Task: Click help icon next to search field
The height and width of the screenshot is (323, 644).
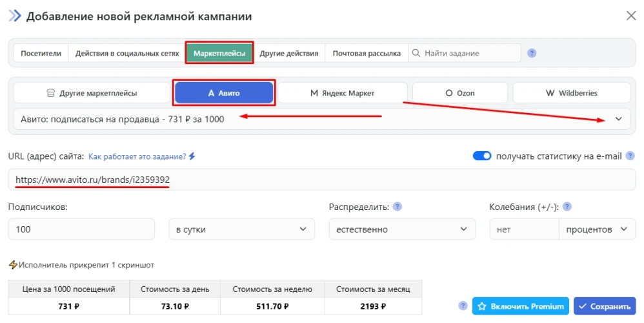Action: click(532, 53)
